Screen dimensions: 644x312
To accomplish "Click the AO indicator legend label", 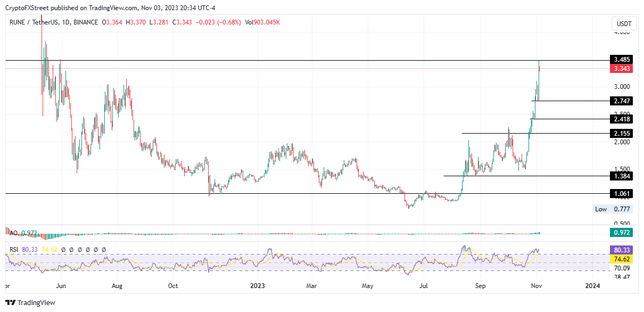I will [x=14, y=233].
